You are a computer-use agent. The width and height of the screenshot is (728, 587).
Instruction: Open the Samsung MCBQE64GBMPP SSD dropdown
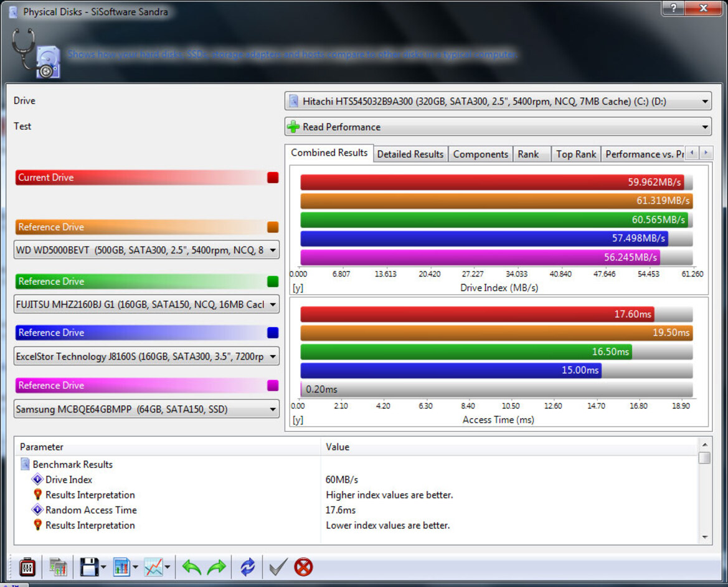tap(146, 409)
